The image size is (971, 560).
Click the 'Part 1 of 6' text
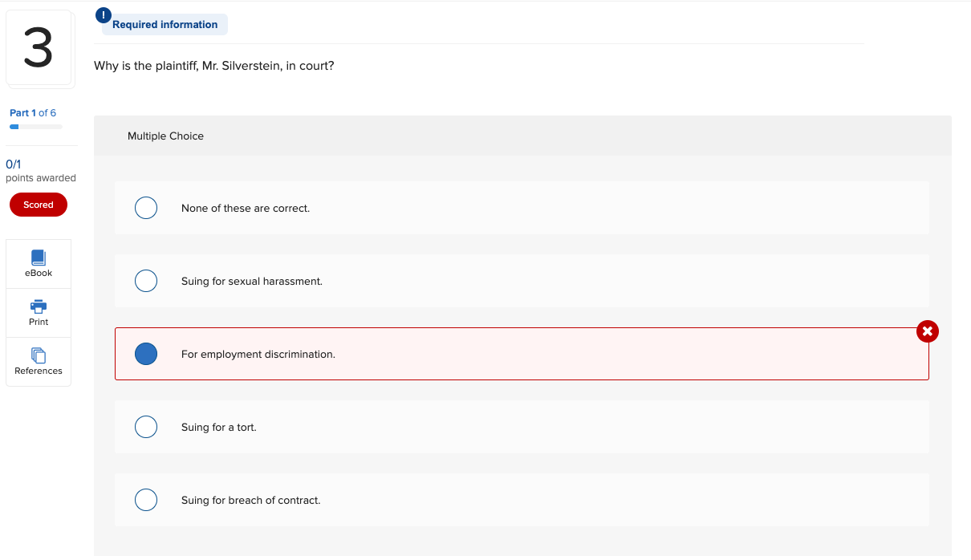[33, 113]
